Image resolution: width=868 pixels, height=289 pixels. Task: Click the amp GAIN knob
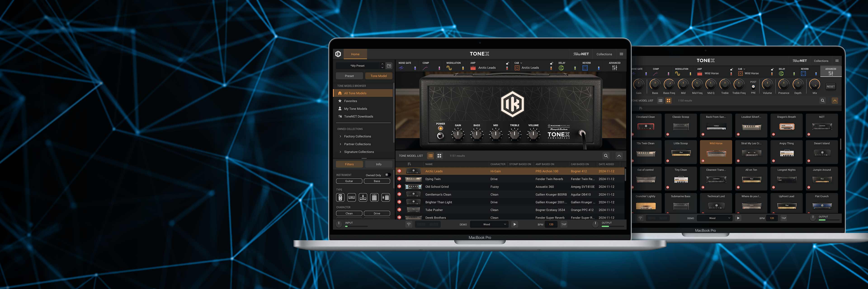tap(458, 135)
